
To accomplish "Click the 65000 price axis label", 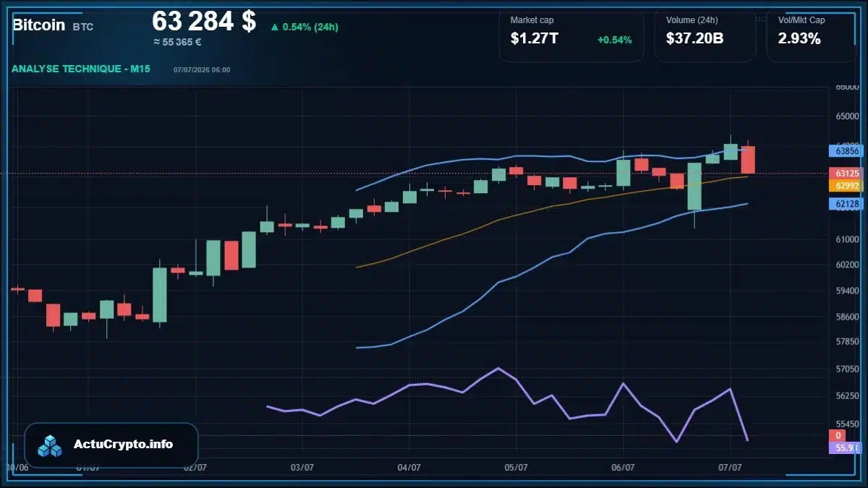I will click(847, 116).
